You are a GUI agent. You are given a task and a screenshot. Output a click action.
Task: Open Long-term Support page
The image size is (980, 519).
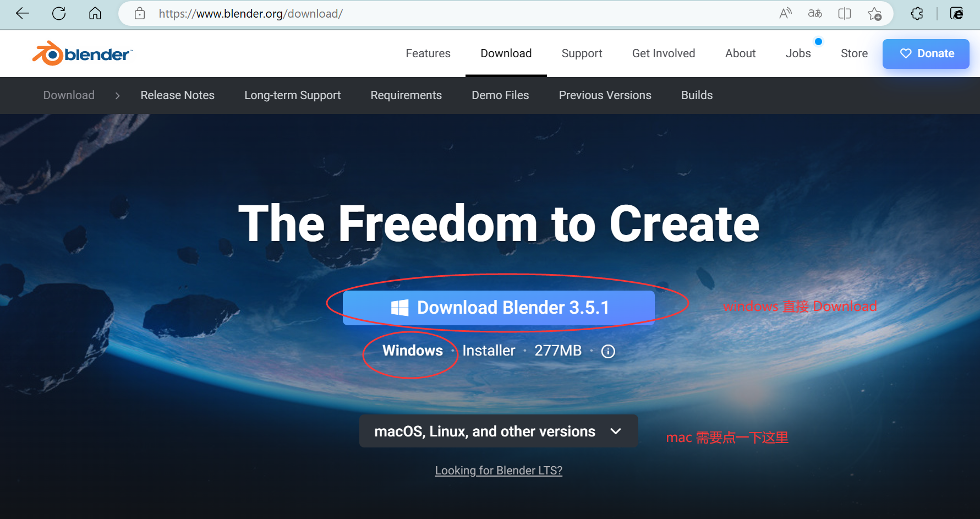coord(293,95)
